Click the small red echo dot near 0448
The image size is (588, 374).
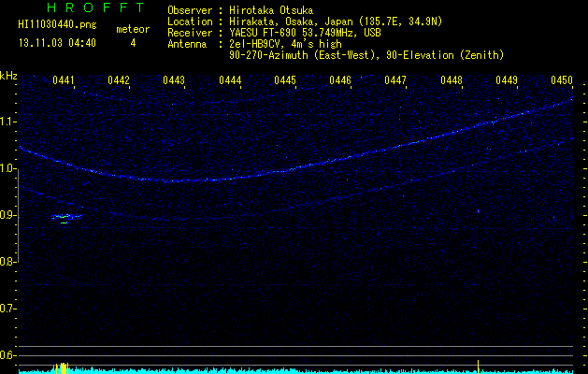[x=479, y=211]
